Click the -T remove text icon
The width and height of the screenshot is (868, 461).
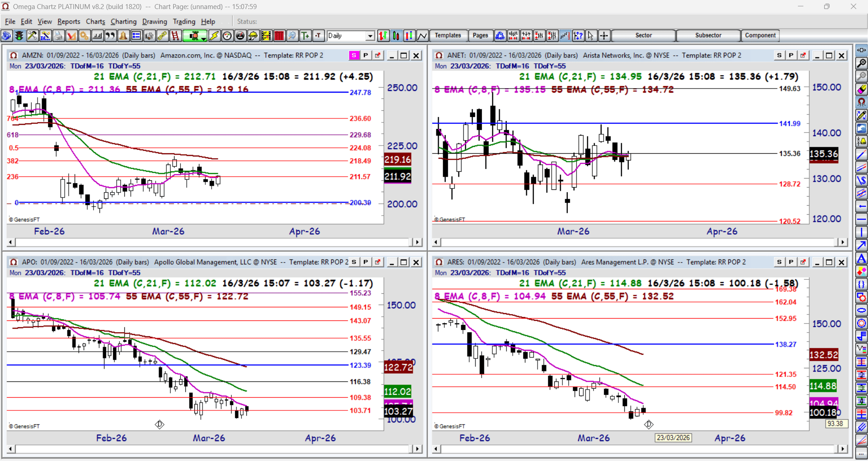tap(319, 36)
